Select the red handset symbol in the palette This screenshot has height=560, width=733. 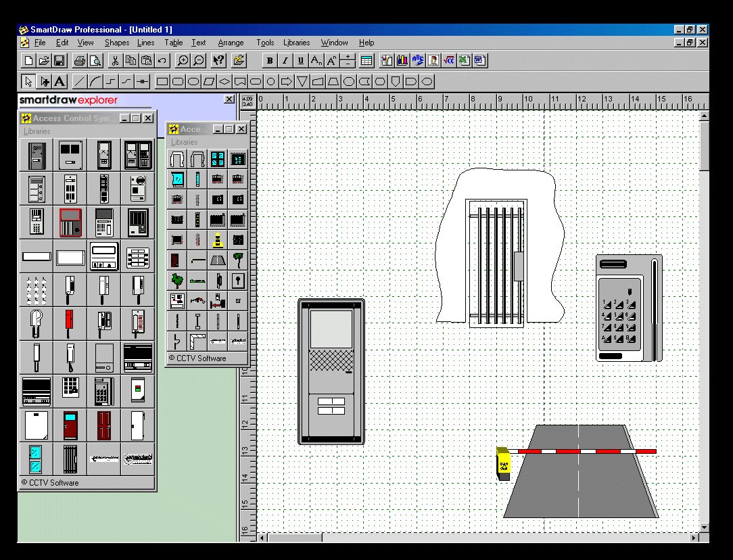click(x=69, y=323)
